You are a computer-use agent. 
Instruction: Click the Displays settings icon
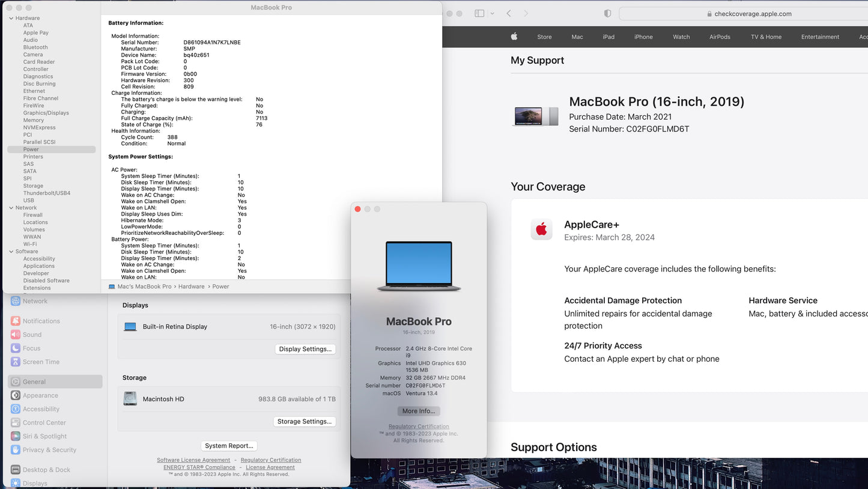[15, 483]
